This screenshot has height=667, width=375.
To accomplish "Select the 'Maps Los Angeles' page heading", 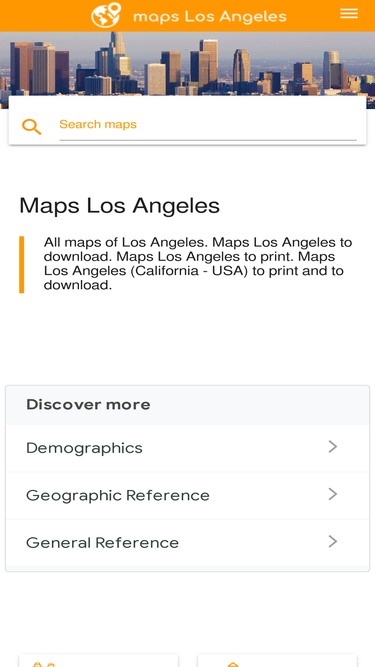I will point(119,206).
